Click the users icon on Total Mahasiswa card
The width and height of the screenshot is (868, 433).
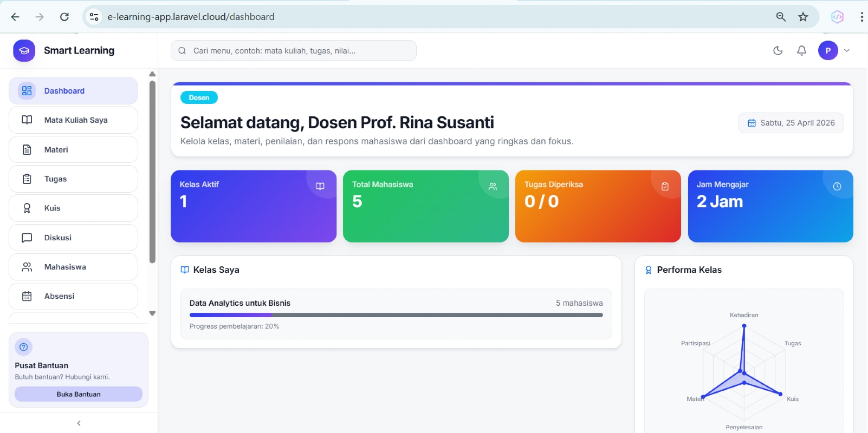pos(493,186)
